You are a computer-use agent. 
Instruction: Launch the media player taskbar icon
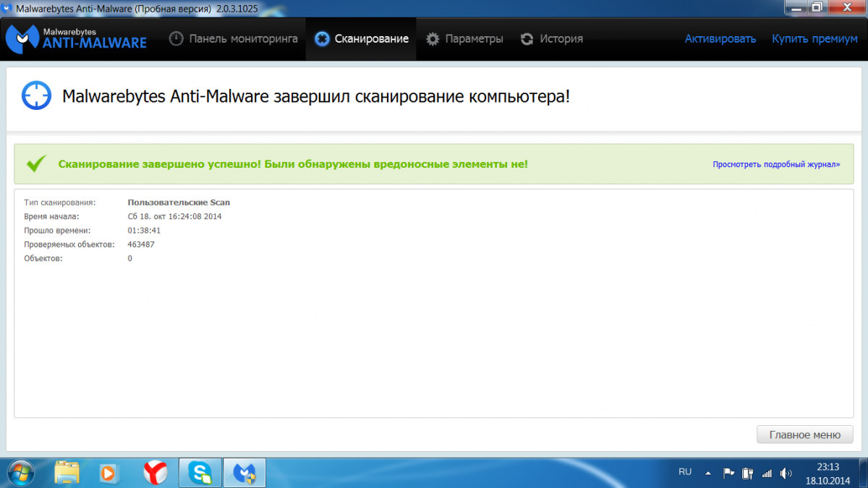pos(109,473)
